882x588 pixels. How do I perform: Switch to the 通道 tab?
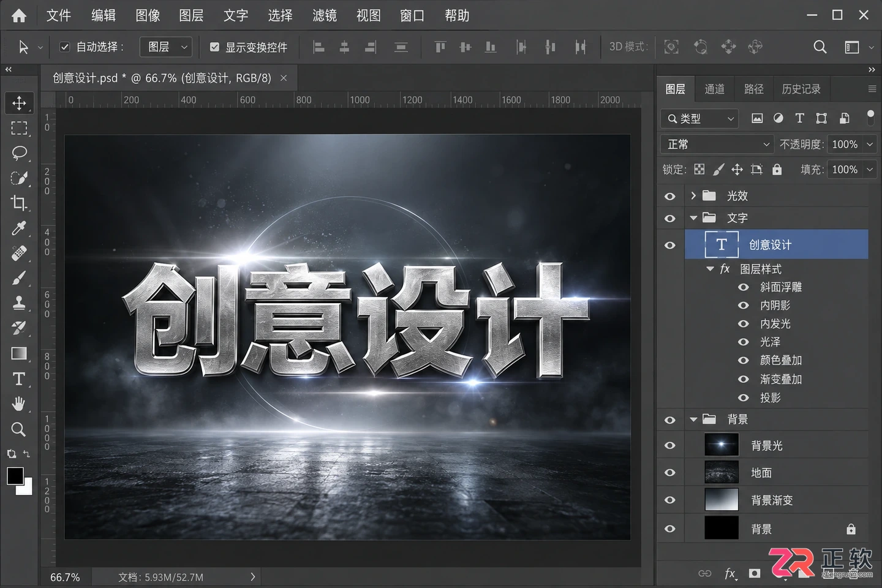coord(714,89)
